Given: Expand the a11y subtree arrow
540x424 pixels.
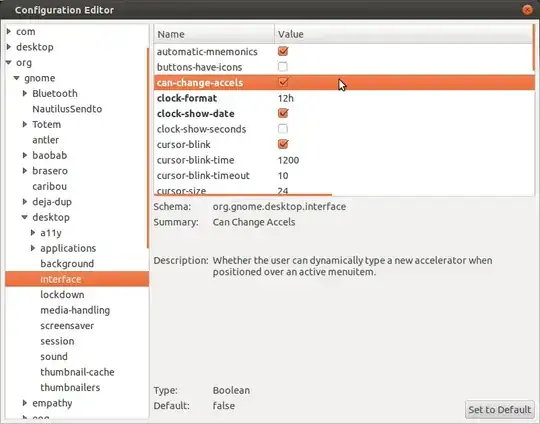Looking at the screenshot, I should coord(33,233).
